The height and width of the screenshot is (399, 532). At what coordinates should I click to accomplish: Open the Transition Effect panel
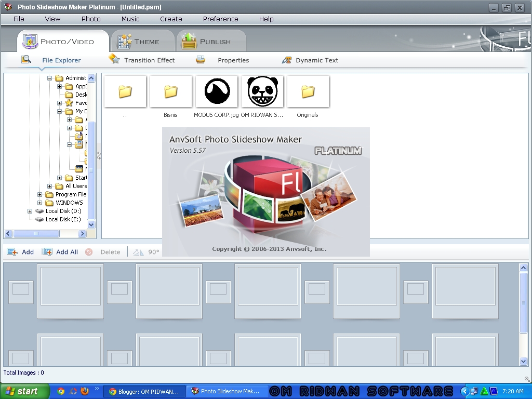149,60
